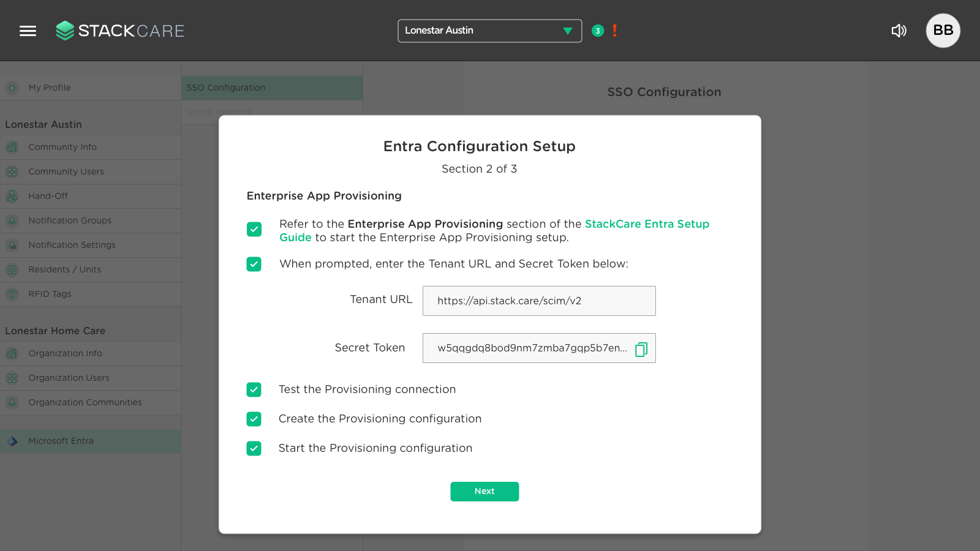
Task: Click the red exclamation alert icon
Action: click(614, 31)
